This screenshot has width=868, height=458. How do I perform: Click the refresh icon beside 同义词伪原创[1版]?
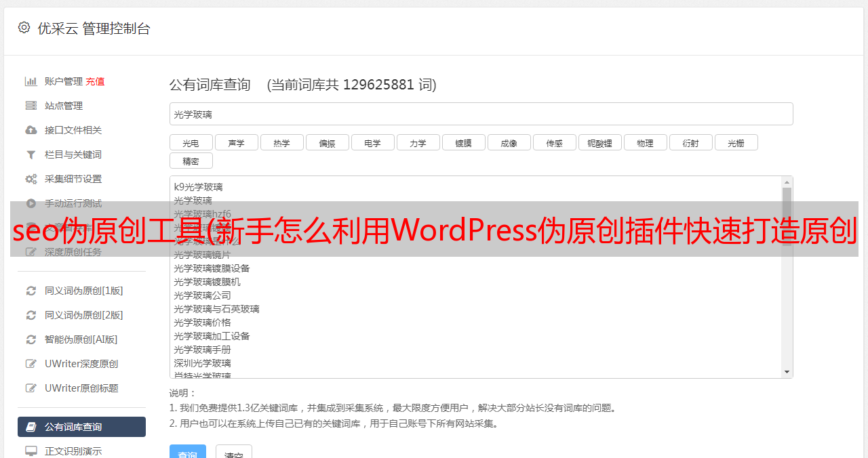(x=31, y=291)
